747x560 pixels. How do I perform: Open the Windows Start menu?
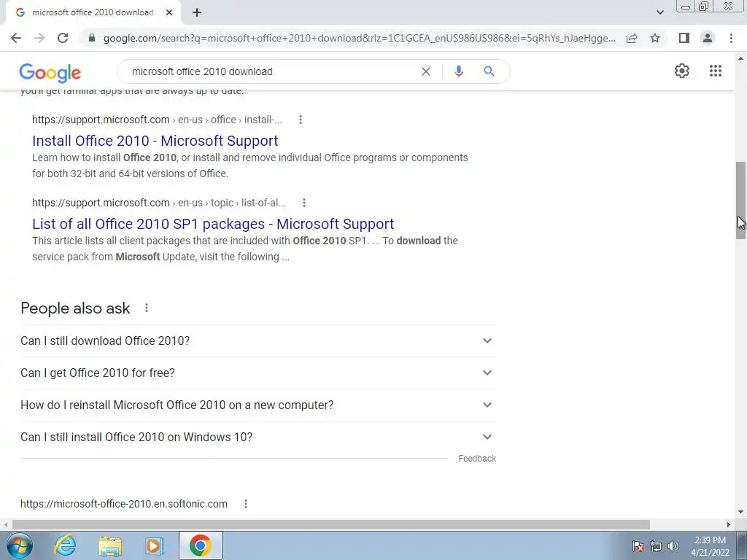point(20,545)
